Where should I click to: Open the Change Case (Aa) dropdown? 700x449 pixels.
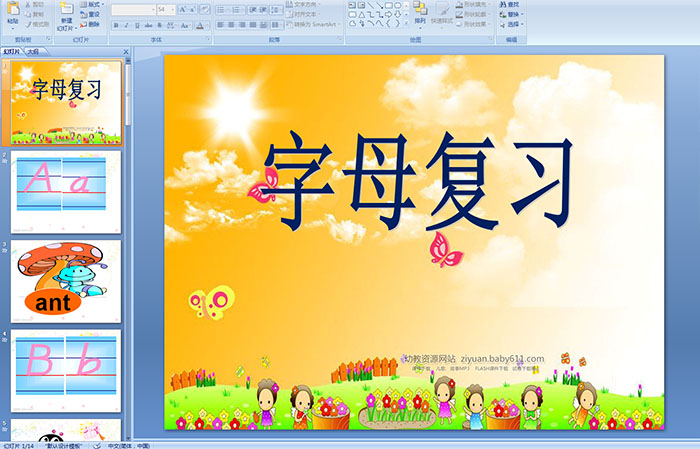point(185,25)
